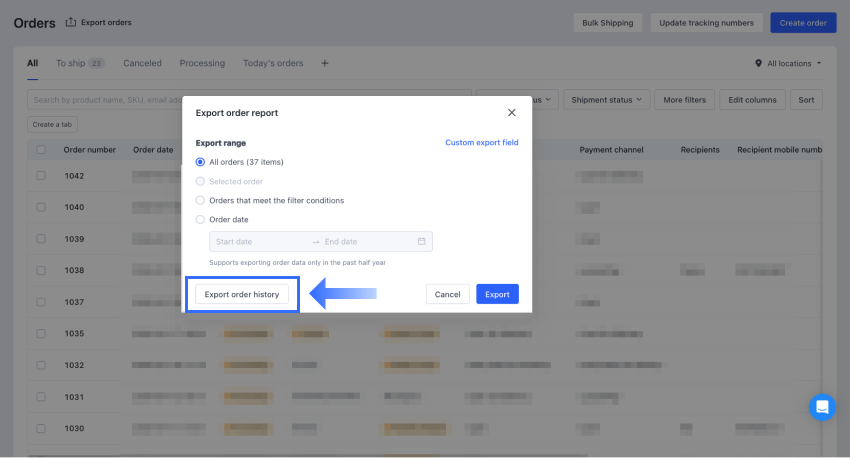The height and width of the screenshot is (458, 850).
Task: Add a new tab with plus icon
Action: click(x=324, y=63)
